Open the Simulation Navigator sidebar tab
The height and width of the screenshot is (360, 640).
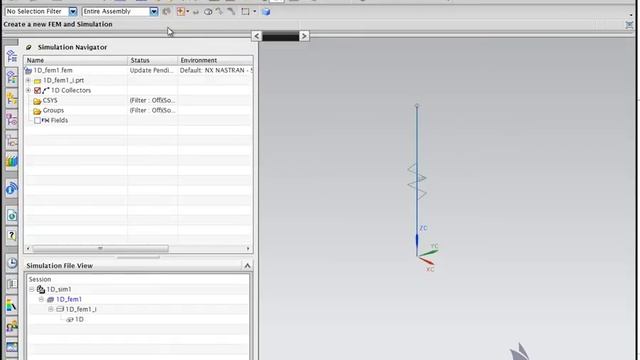click(11, 56)
